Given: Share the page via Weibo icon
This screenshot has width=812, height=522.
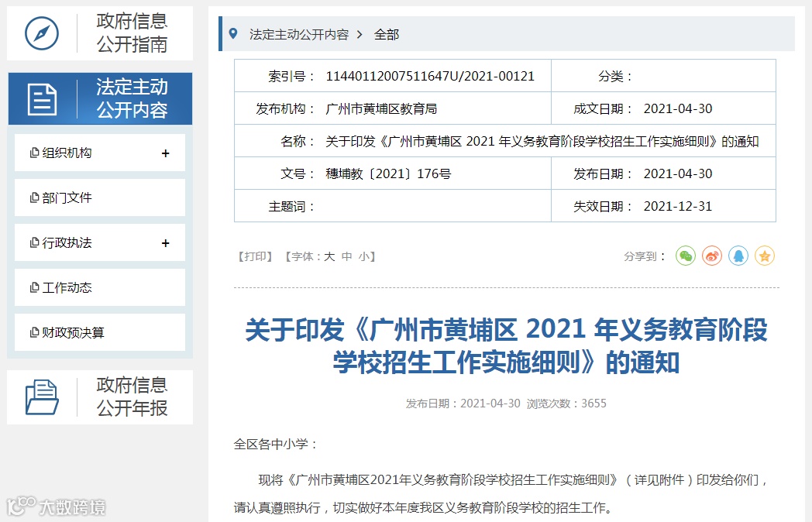Looking at the screenshot, I should coord(712,256).
